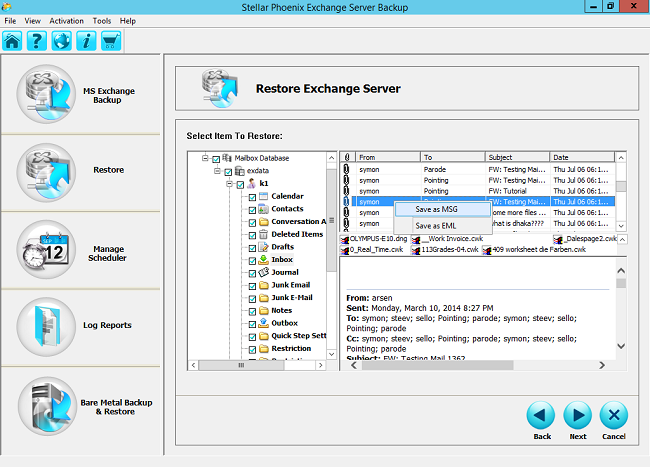Image resolution: width=650 pixels, height=467 pixels.
Task: Click folder tree scroll down arrow
Action: click(x=331, y=354)
